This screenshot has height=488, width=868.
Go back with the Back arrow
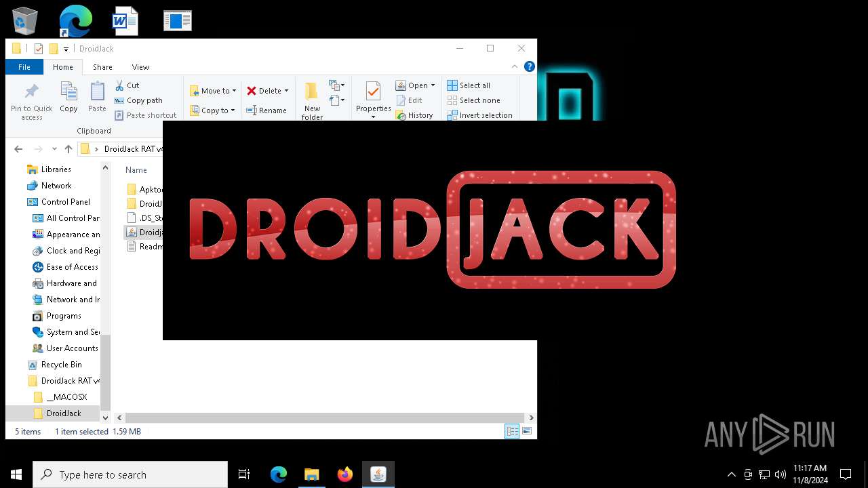(18, 149)
